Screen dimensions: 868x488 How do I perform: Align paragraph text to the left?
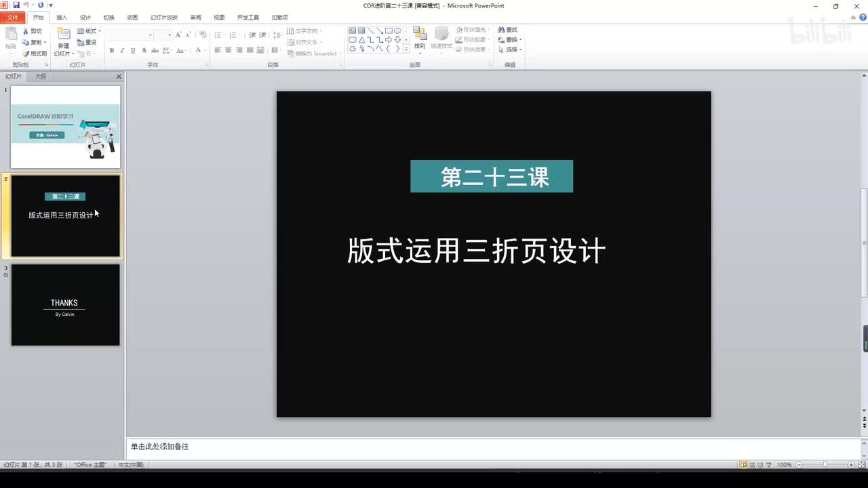tap(218, 50)
